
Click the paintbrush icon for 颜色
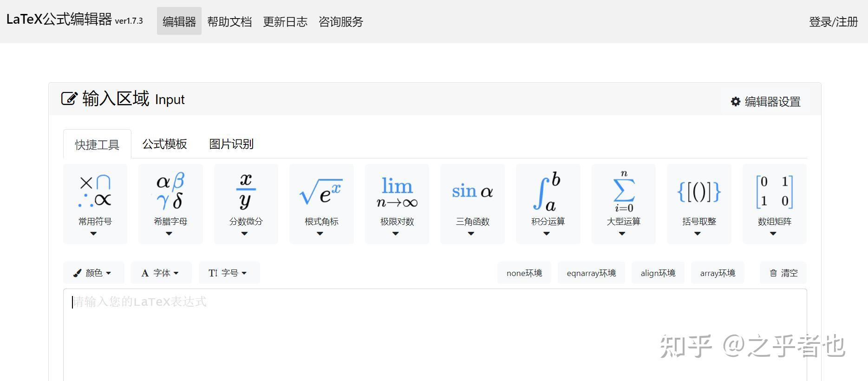pos(77,273)
